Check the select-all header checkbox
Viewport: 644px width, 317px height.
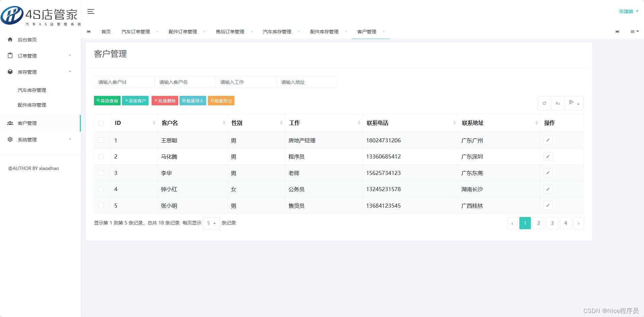click(101, 124)
